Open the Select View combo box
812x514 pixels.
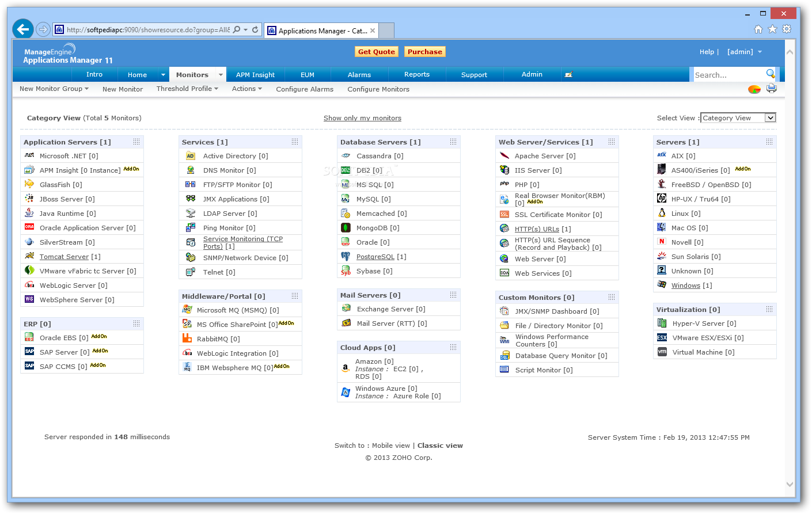[738, 117]
